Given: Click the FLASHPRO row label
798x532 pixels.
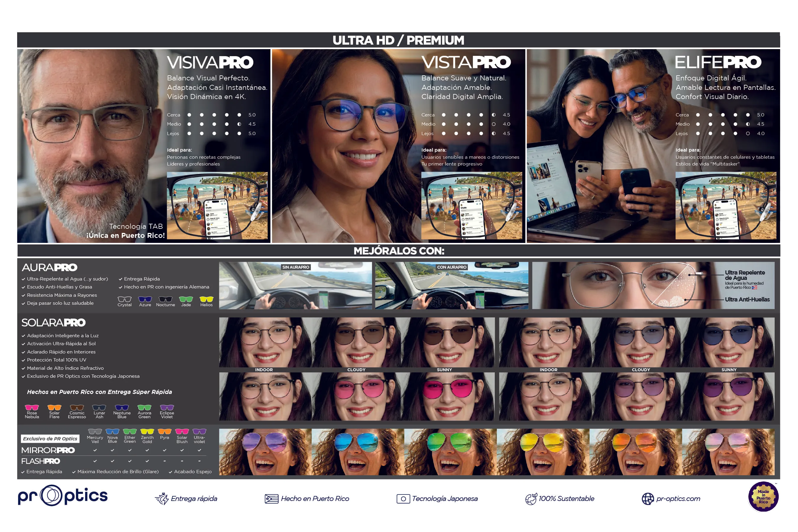Looking at the screenshot, I should click(41, 461).
